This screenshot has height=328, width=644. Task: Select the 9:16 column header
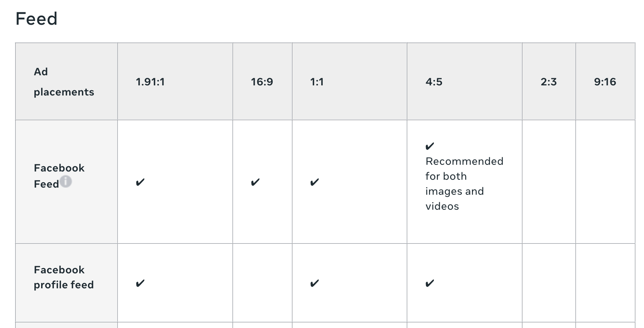coord(605,82)
